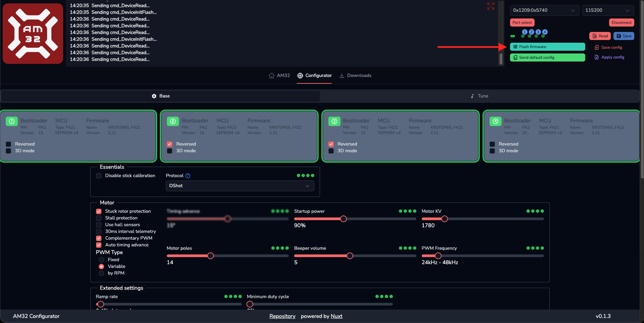Click the Startup power slider handle
Screen dimensions: 644x323
343,219
